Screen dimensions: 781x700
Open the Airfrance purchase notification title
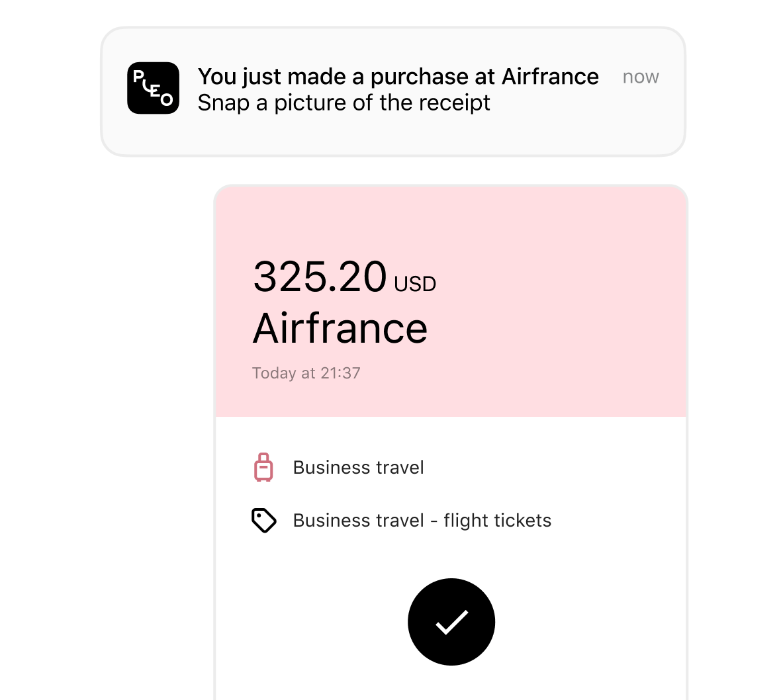398,77
